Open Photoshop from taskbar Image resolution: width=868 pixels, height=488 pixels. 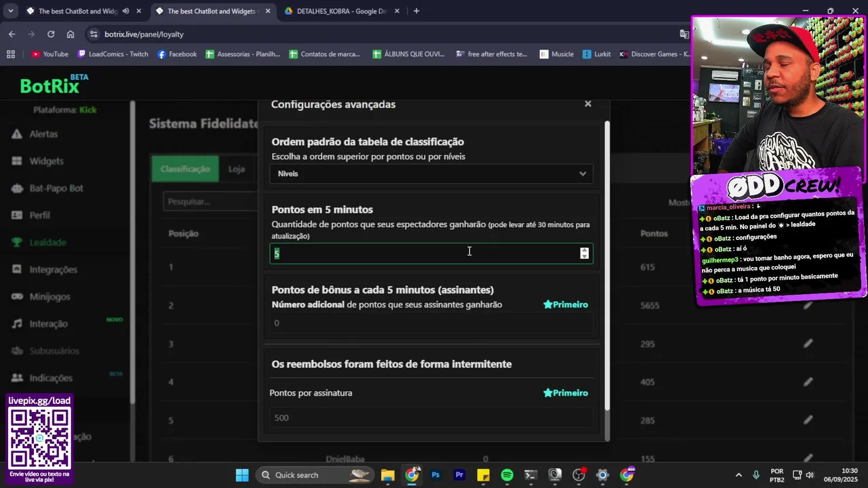[435, 475]
